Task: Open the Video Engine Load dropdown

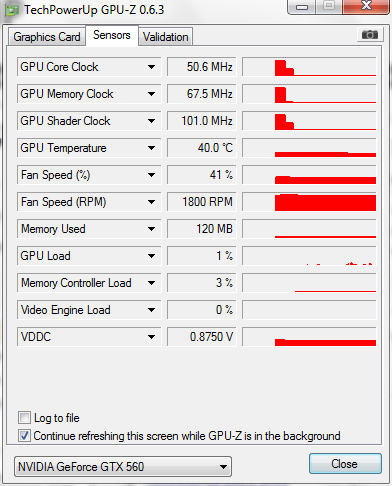Action: point(151,310)
